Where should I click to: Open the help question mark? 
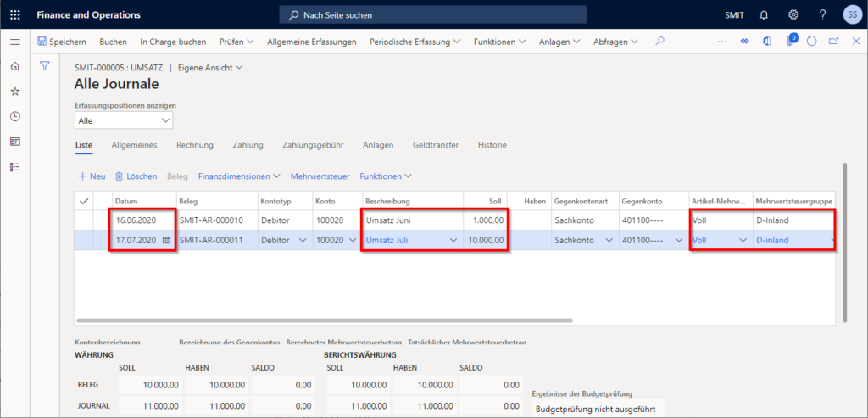pyautogui.click(x=822, y=15)
